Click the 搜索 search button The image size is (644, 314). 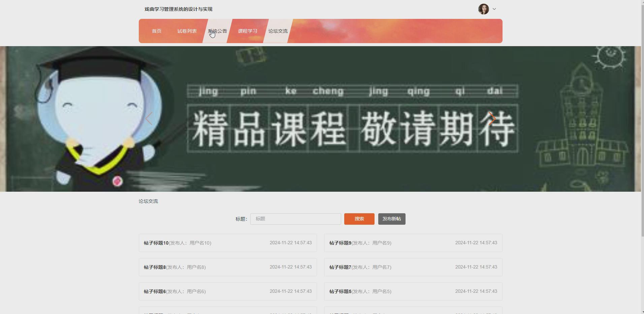coord(359,219)
